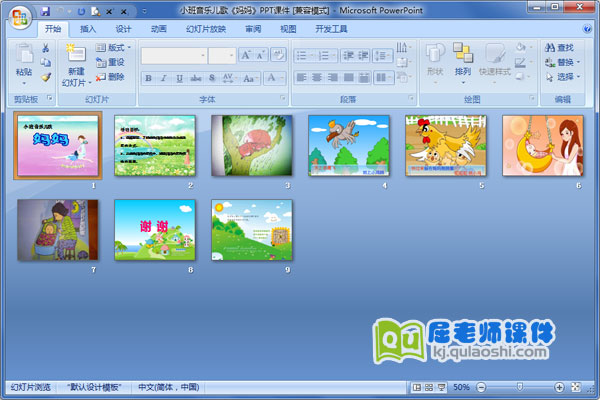Image resolution: width=600 pixels, height=400 pixels.
Task: Click the New Slide icon
Action: (x=76, y=54)
